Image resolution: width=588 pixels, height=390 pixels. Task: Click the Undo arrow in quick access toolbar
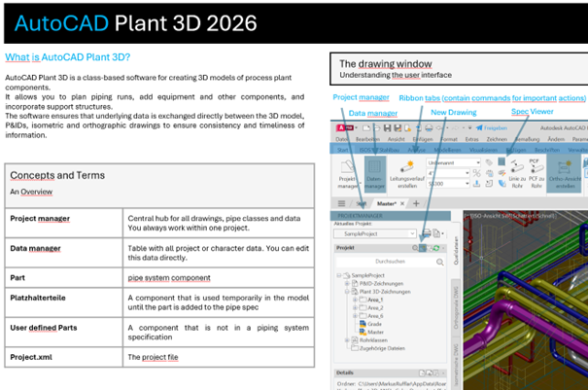pyautogui.click(x=439, y=128)
